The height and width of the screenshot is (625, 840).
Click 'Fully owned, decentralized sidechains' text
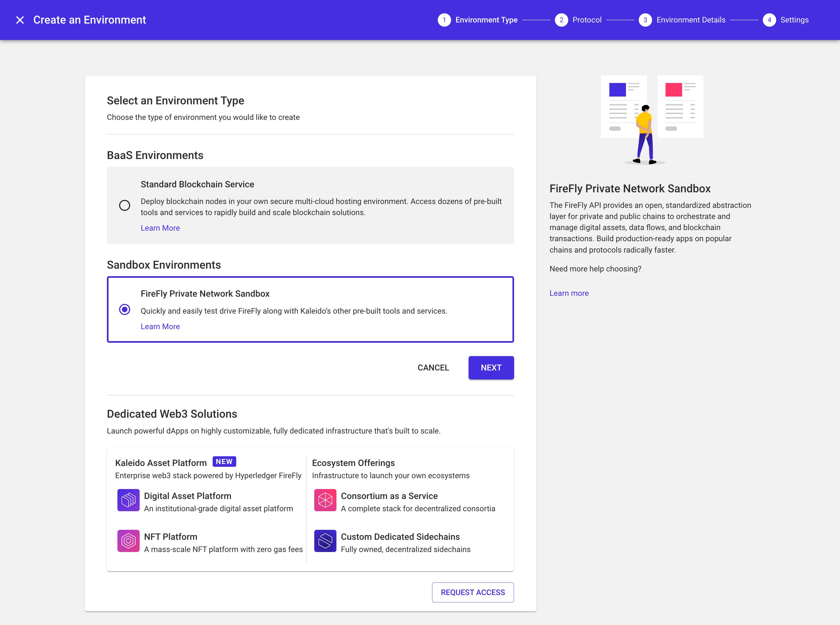pyautogui.click(x=405, y=549)
